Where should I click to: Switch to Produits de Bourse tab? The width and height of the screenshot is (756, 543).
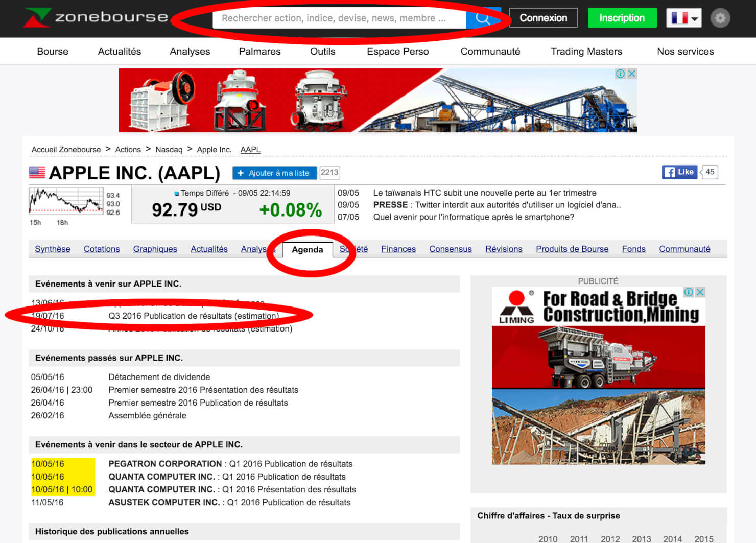572,249
